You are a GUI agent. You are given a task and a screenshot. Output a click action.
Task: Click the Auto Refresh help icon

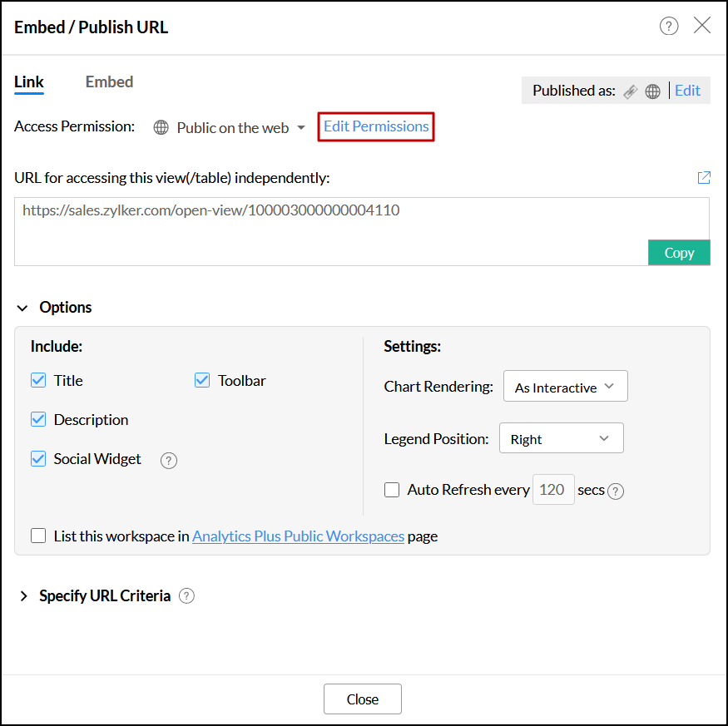click(616, 491)
